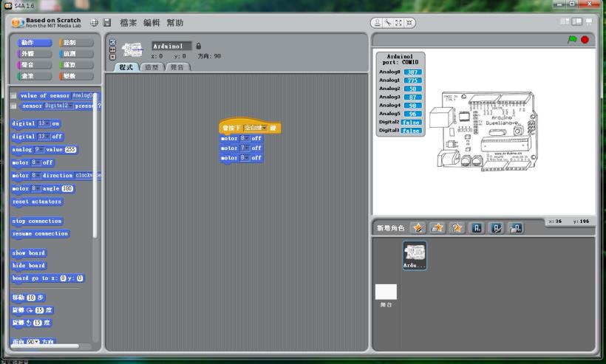Select the grow sprite tool

[398, 23]
